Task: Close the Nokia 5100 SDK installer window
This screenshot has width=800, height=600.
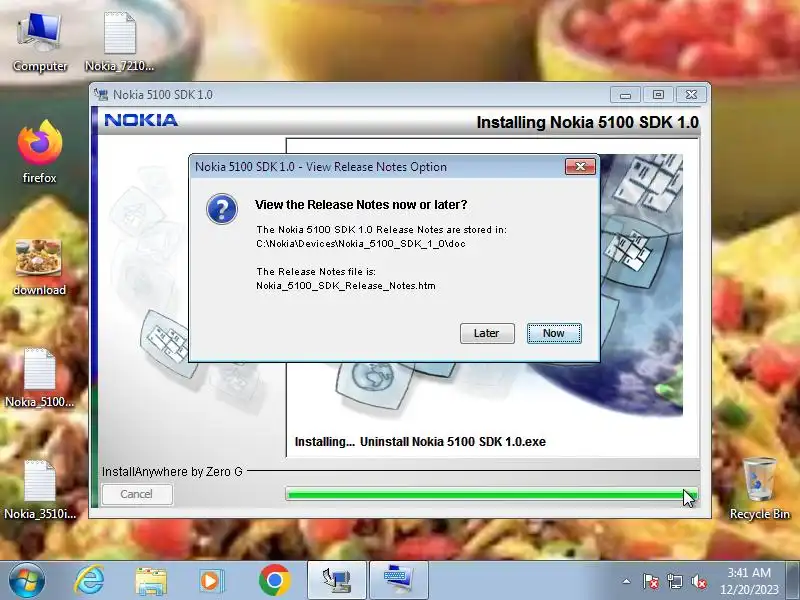Action: point(691,95)
